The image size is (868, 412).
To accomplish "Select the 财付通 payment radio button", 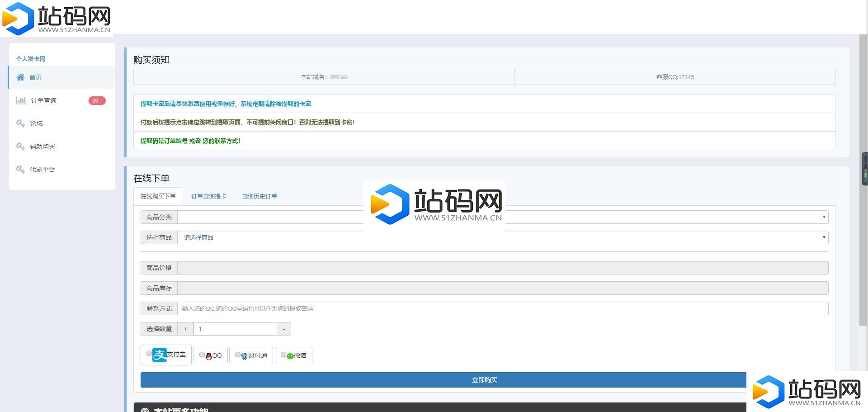I will pos(238,355).
